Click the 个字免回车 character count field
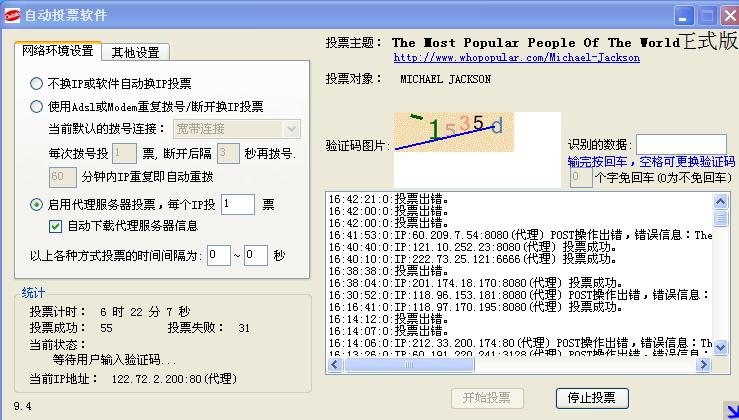The width and height of the screenshot is (739, 420). coord(580,177)
